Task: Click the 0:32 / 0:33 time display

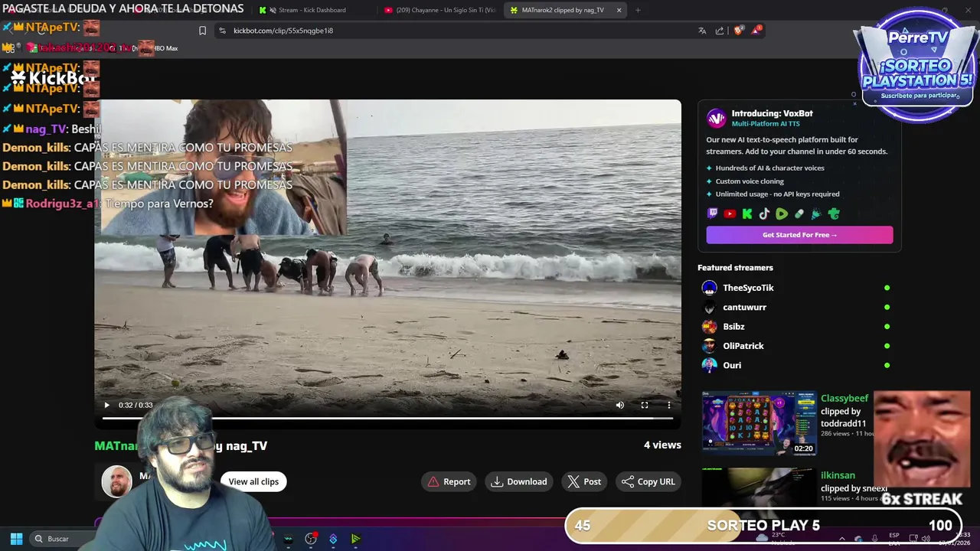Action: [136, 405]
